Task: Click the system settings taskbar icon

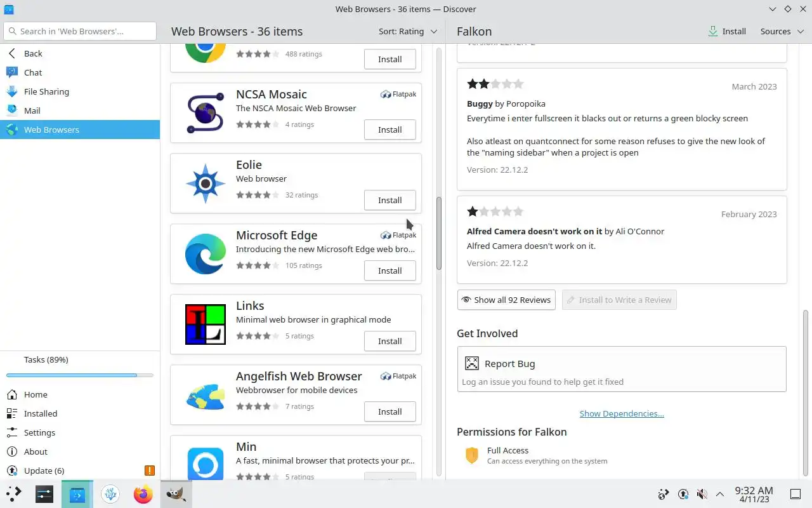Action: click(44, 494)
